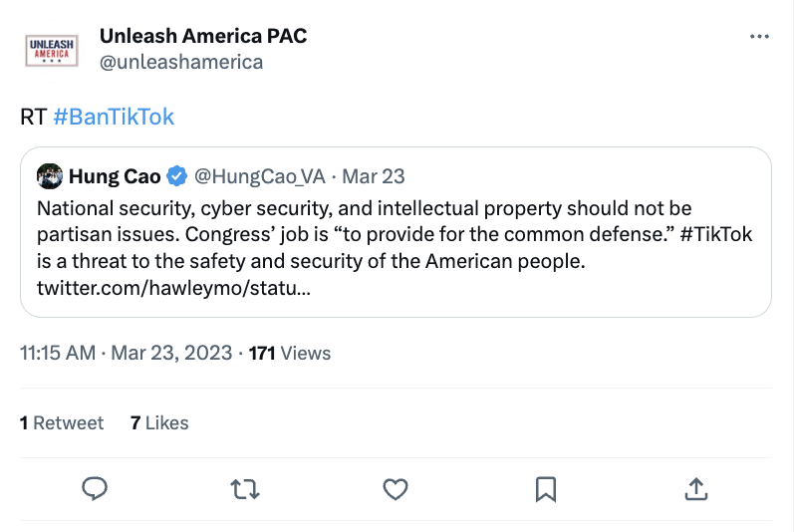
Task: View the 7 Likes list
Action: (x=159, y=422)
